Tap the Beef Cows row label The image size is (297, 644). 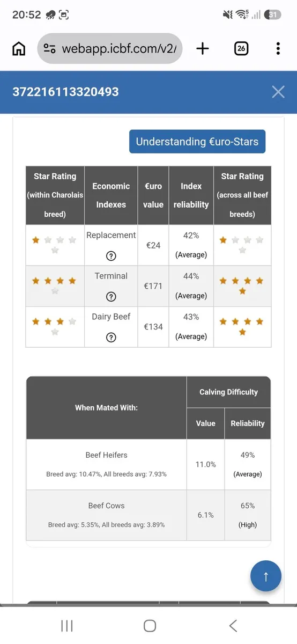coord(106,506)
